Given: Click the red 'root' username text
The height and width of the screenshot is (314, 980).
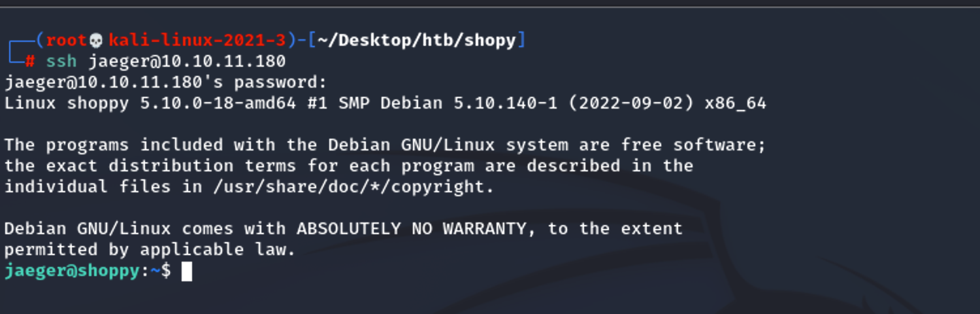Looking at the screenshot, I should pyautogui.click(x=67, y=41).
